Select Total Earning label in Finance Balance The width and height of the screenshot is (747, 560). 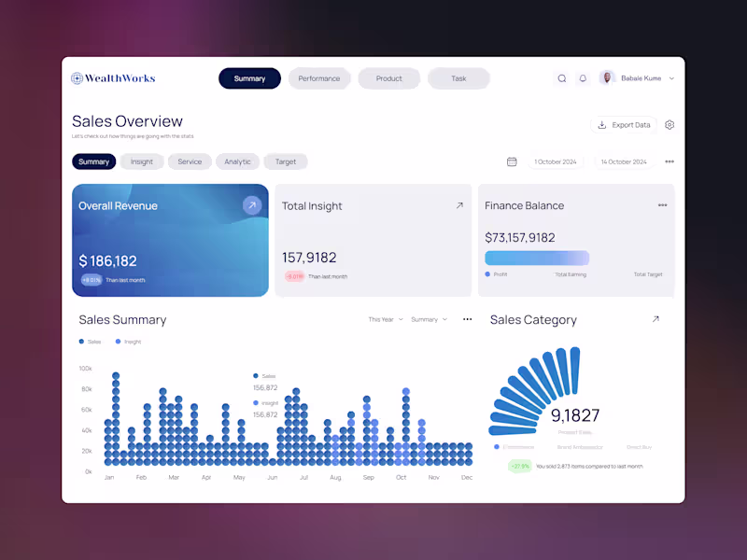571,274
